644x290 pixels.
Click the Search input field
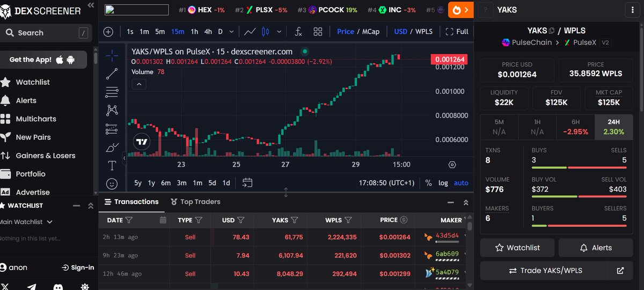click(47, 33)
